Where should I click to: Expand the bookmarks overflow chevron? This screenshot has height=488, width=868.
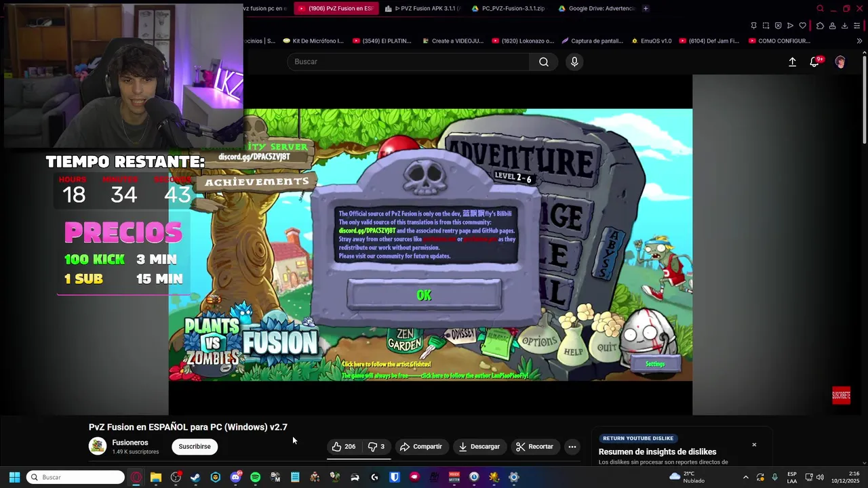(x=859, y=41)
